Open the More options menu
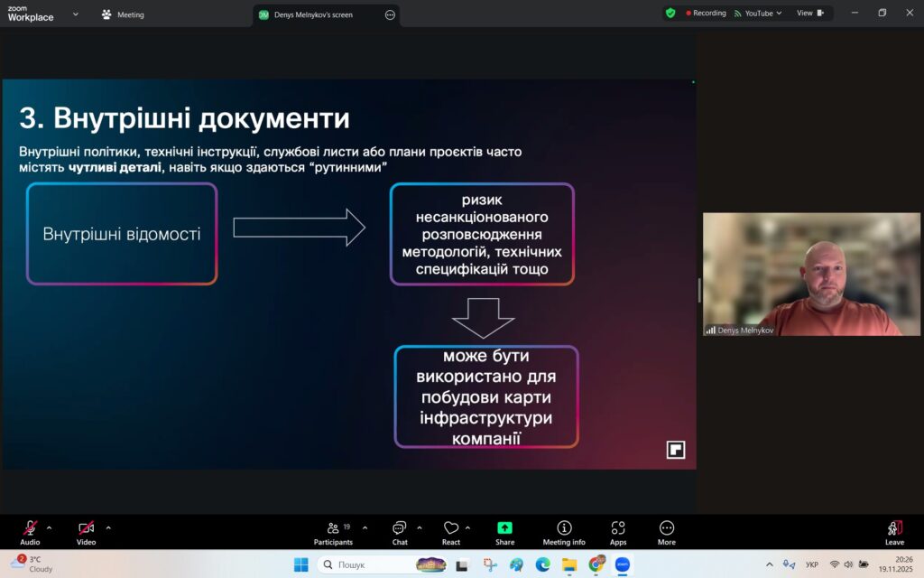 click(x=667, y=532)
